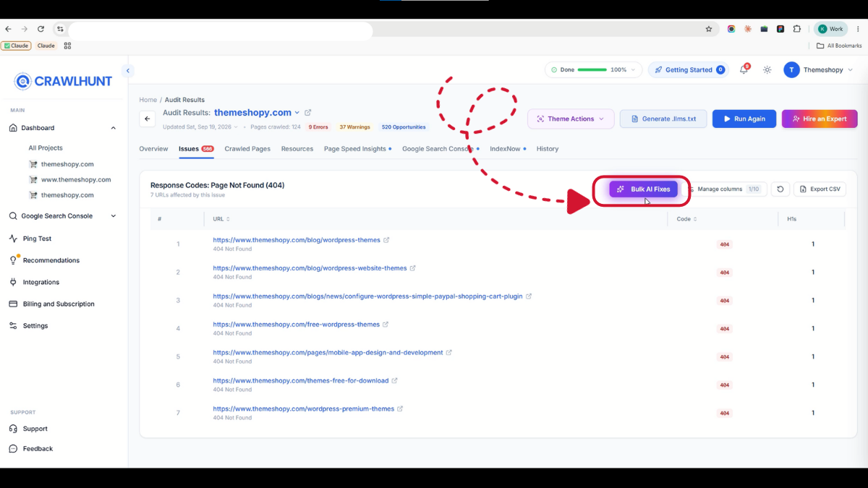Viewport: 868px width, 488px height.
Task: Switch to the Crawled Pages tab
Action: (247, 149)
